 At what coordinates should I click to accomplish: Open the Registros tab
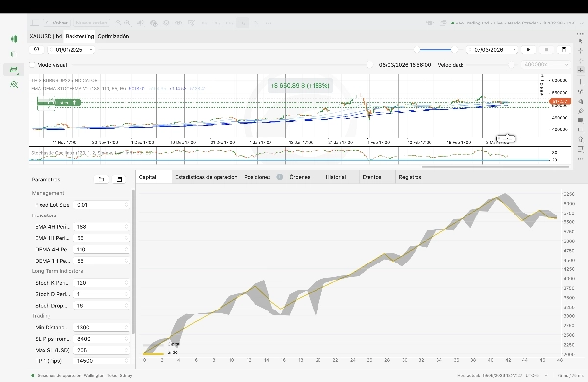410,177
